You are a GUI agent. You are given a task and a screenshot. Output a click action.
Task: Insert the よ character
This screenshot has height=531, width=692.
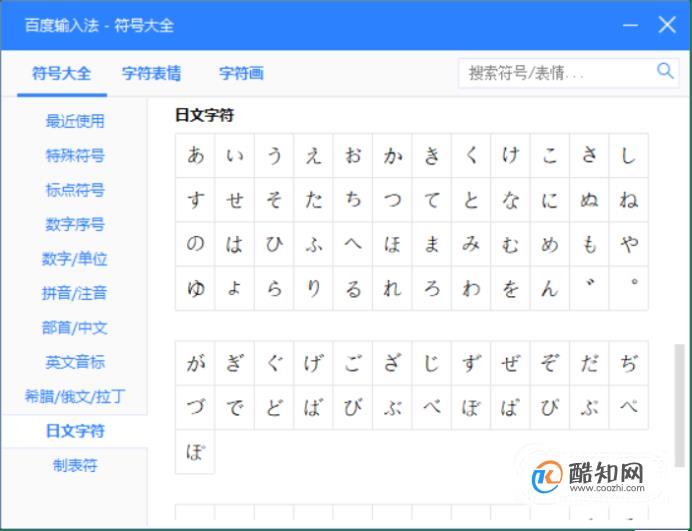coord(234,288)
